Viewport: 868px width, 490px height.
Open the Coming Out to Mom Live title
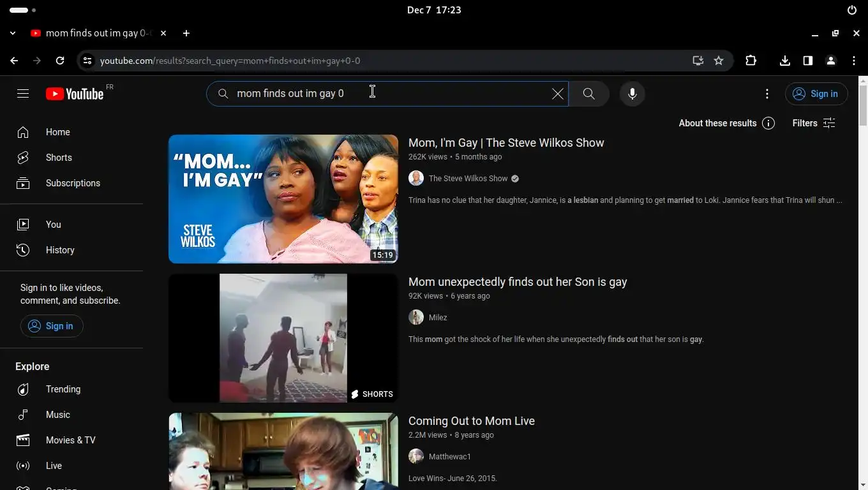(472, 421)
